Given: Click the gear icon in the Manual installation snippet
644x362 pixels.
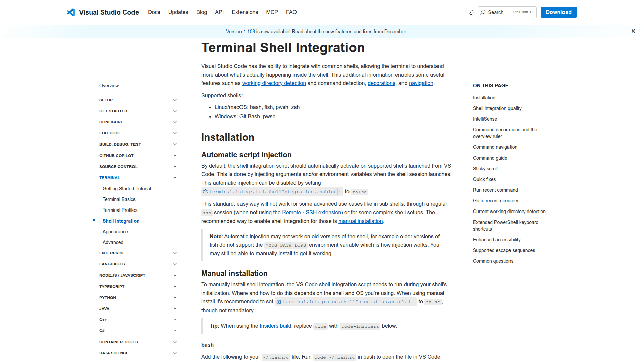Looking at the screenshot, I should point(279,302).
